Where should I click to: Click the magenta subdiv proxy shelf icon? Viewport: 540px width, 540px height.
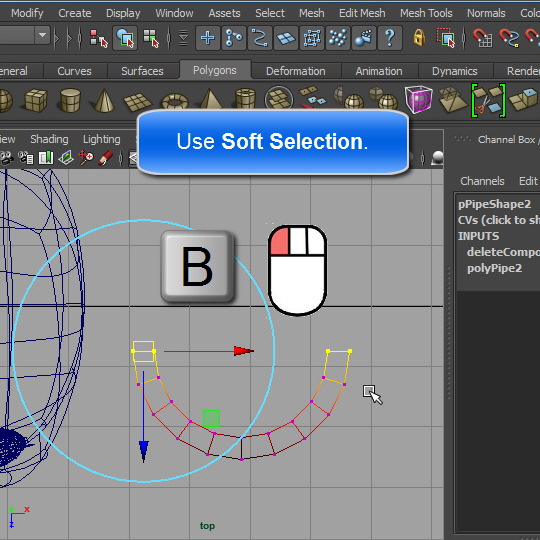[x=419, y=99]
